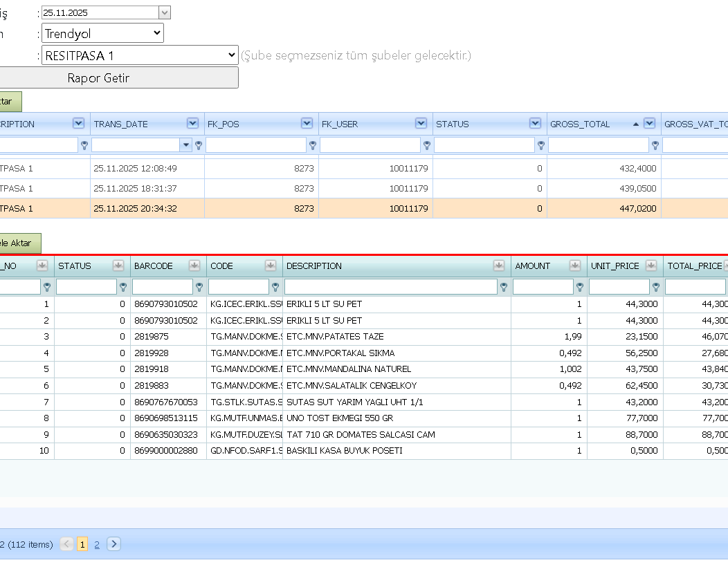
Task: Open the TRANS_DATE column filter menu icon
Action: tap(192, 123)
